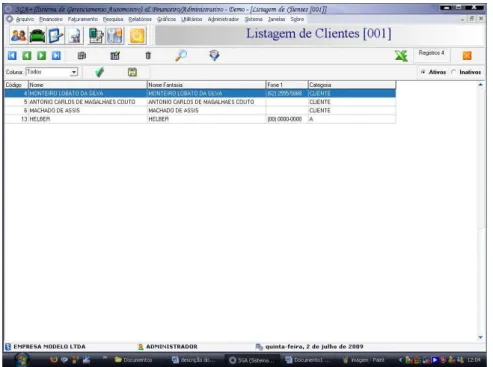Open the Faturamento menu

(83, 19)
